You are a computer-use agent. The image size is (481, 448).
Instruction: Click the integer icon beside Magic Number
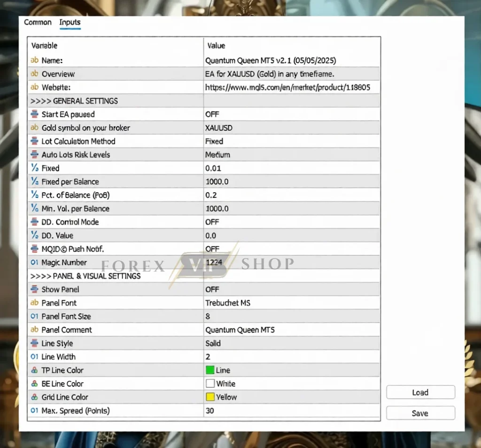34,262
